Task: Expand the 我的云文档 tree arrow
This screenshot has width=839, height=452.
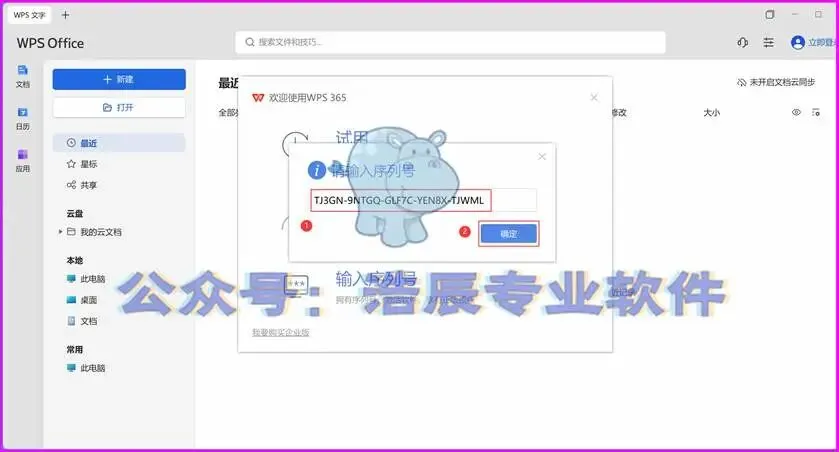Action: pyautogui.click(x=60, y=232)
